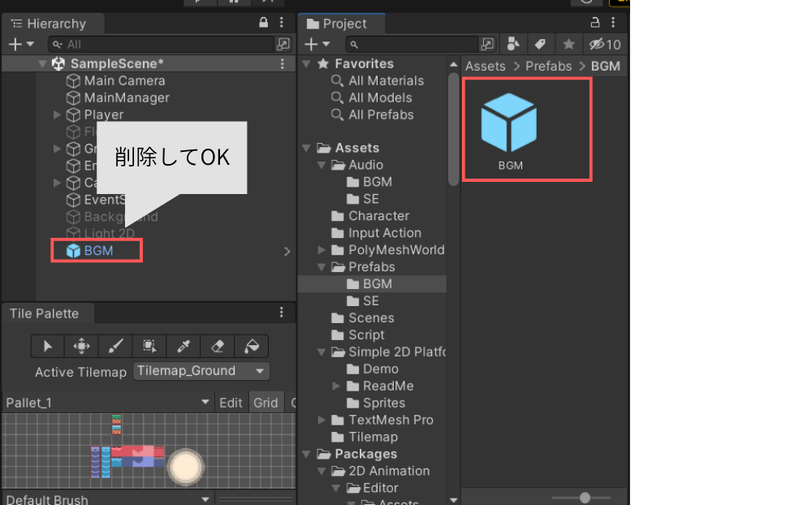Select the Project tab
Viewport: 812px width, 505px height.
pos(340,24)
